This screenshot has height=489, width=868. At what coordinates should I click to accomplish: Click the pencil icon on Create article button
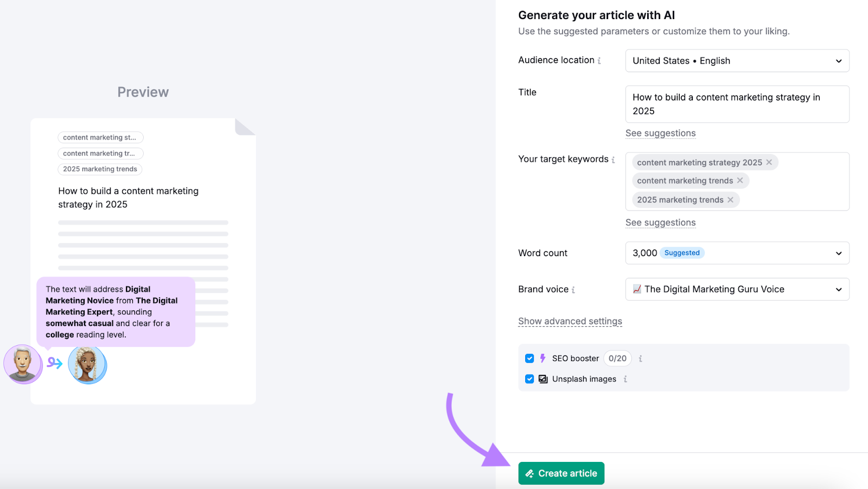pyautogui.click(x=530, y=473)
